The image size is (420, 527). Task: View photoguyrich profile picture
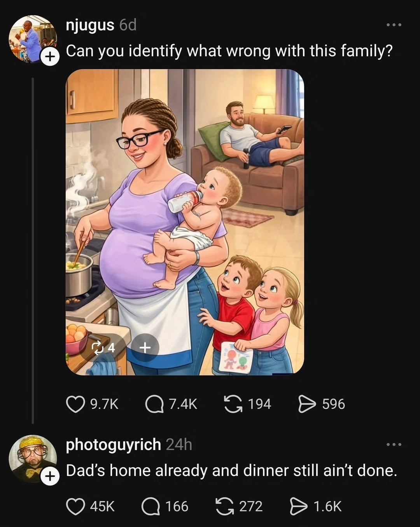(x=31, y=458)
